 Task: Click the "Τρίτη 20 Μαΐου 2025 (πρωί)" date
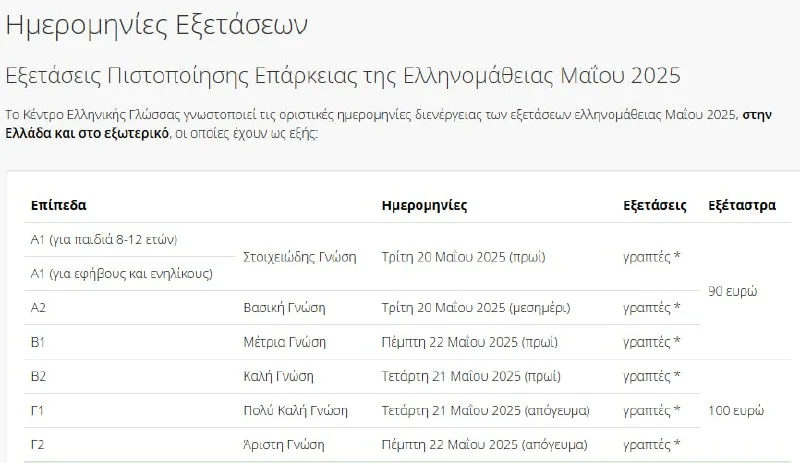(464, 256)
